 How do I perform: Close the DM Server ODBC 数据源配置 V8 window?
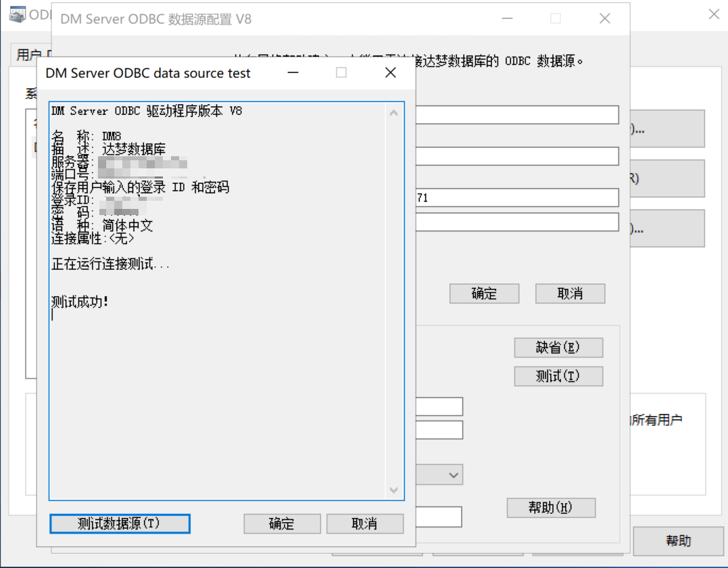click(x=604, y=18)
